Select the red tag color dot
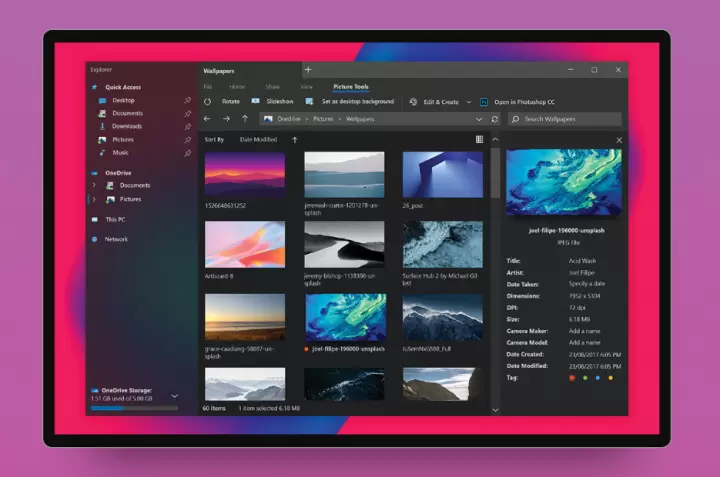720x477 pixels. pos(571,378)
